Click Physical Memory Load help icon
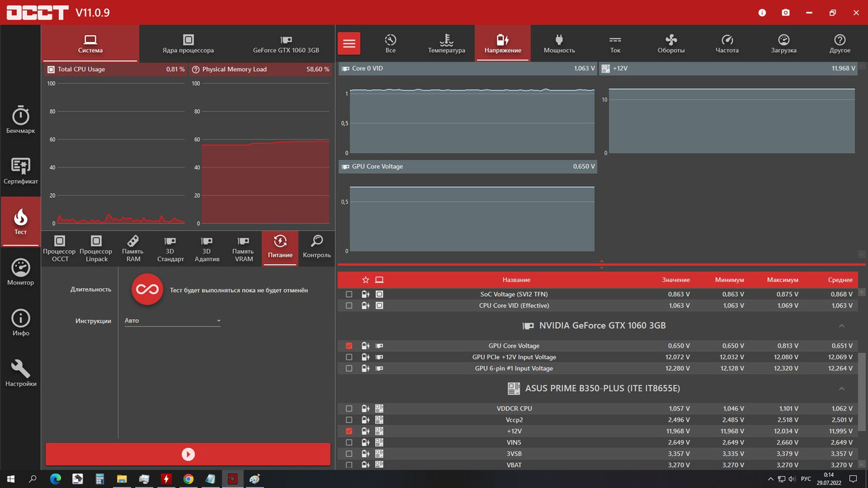Viewport: 868px width, 488px height. (195, 69)
